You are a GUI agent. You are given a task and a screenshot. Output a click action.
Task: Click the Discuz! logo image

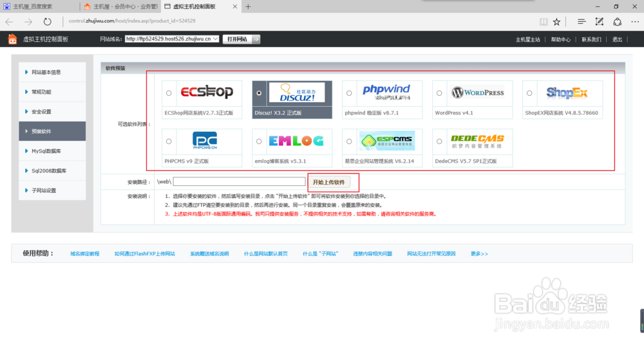pos(297,93)
